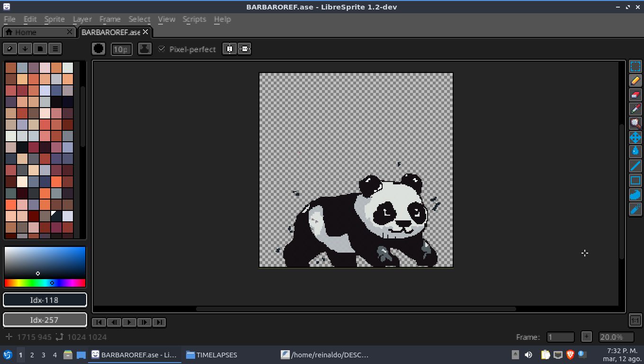The image size is (644, 364).
Task: Open the View menu
Action: coord(166,19)
